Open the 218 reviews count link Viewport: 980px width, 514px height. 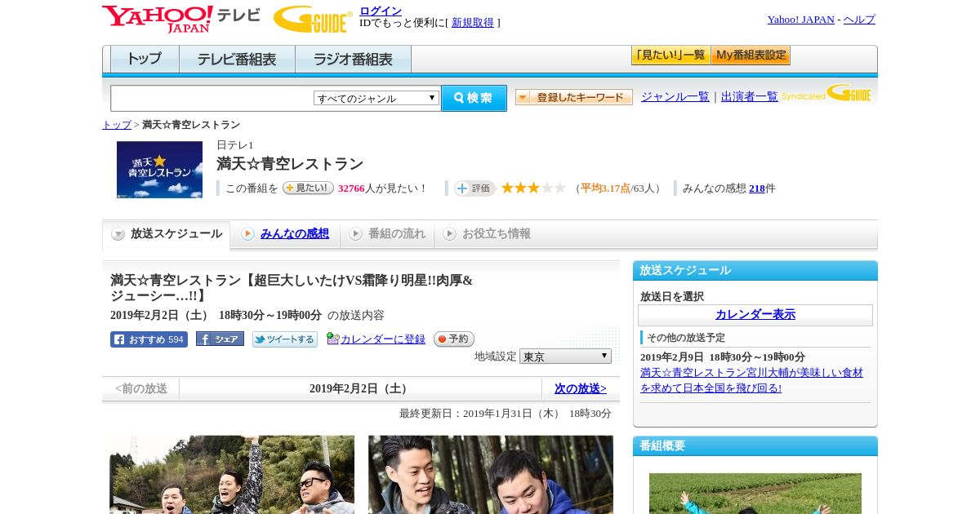757,188
